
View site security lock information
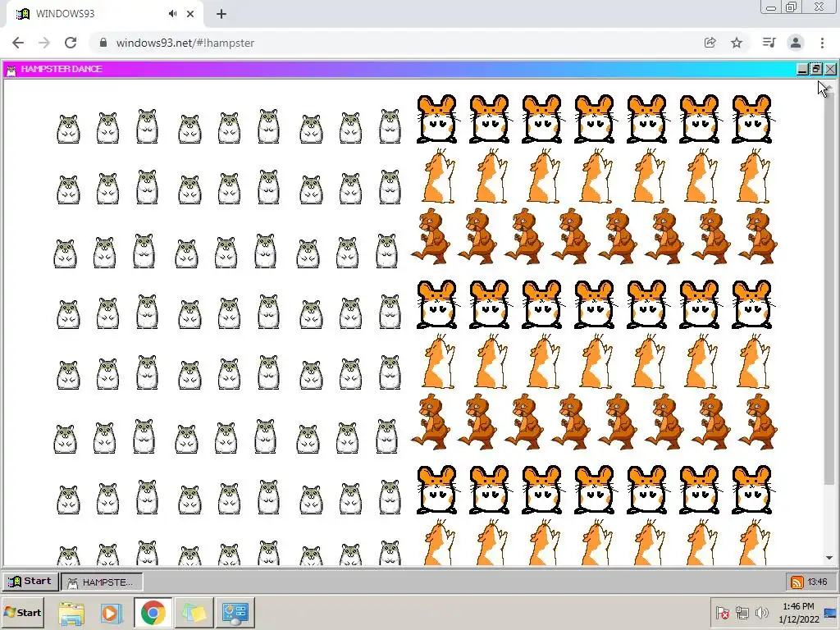[x=103, y=43]
